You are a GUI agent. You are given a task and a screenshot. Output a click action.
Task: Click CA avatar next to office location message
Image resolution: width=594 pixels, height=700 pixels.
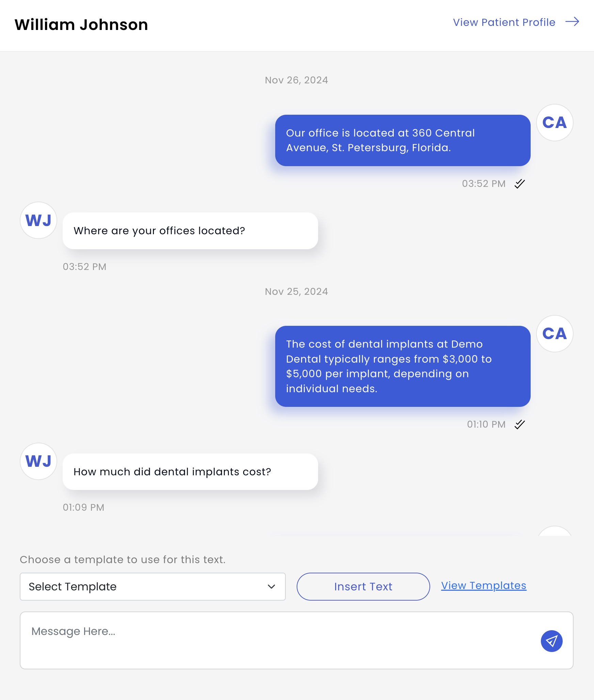(554, 123)
